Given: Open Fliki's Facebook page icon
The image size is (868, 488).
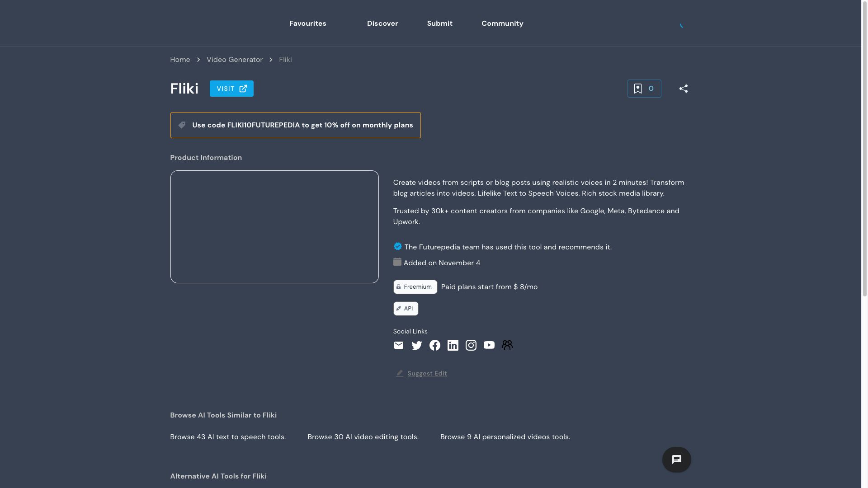Looking at the screenshot, I should (x=434, y=345).
